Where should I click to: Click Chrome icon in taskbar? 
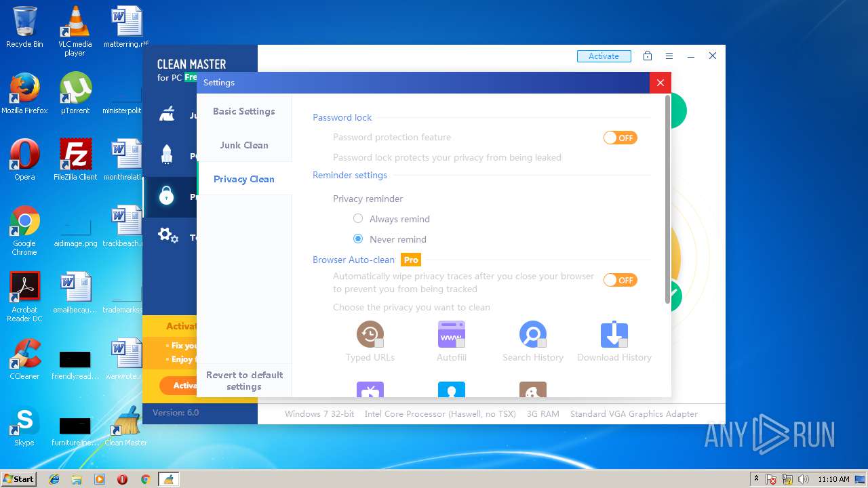[x=145, y=479]
